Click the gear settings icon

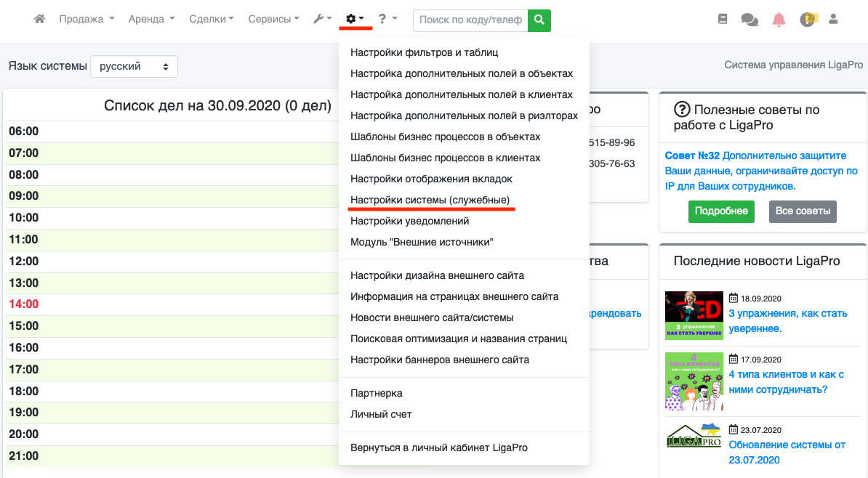click(x=355, y=20)
